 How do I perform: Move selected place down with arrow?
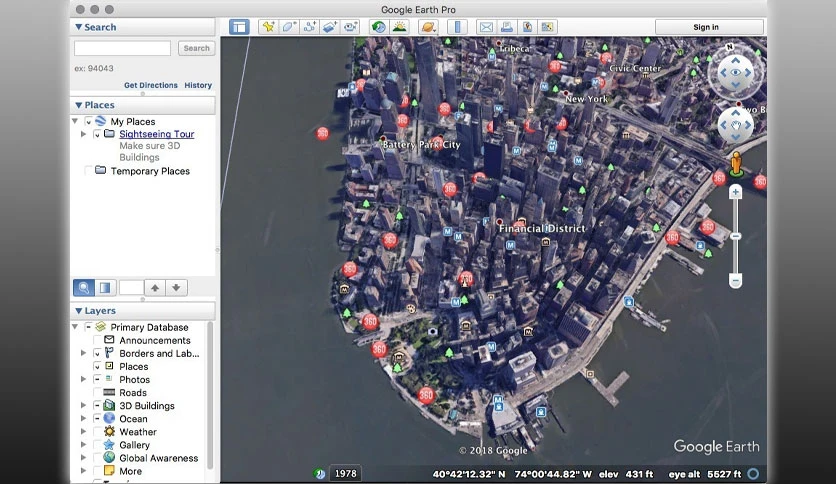(x=176, y=288)
